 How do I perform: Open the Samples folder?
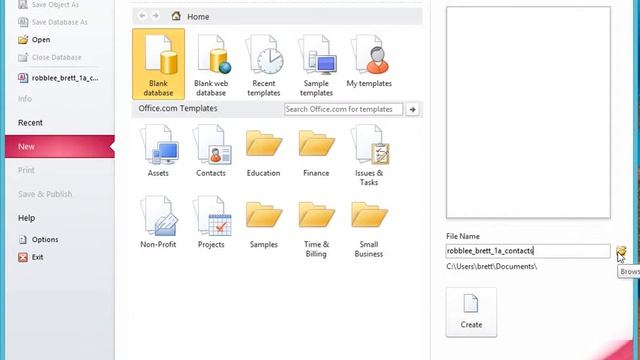264,224
